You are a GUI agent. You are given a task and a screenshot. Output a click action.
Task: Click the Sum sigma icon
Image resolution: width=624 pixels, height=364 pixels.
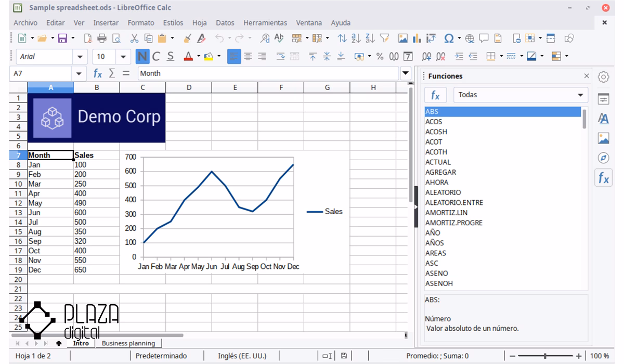[112, 73]
